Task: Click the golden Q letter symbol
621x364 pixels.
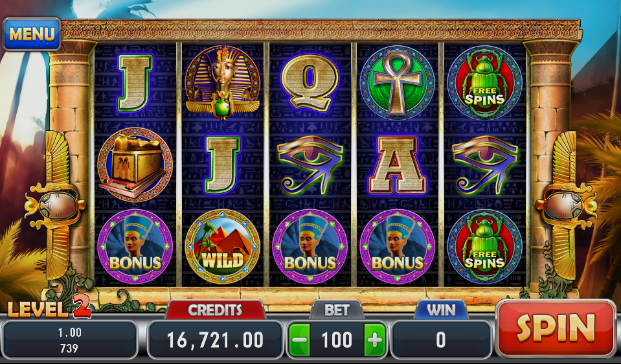Action: pos(310,82)
